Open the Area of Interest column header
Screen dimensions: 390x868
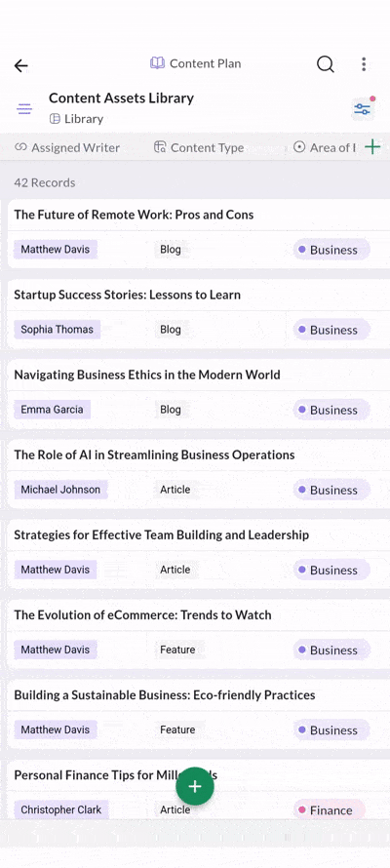[325, 147]
